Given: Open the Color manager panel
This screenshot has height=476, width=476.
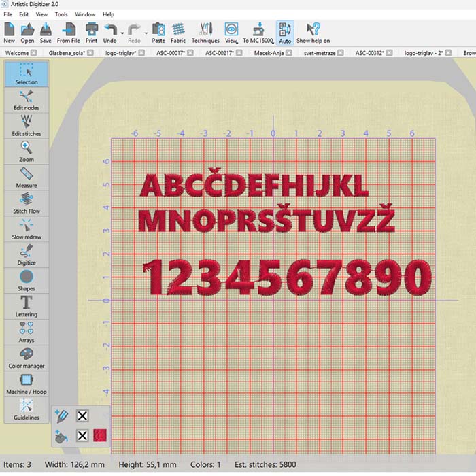Looking at the screenshot, I should coord(27,358).
